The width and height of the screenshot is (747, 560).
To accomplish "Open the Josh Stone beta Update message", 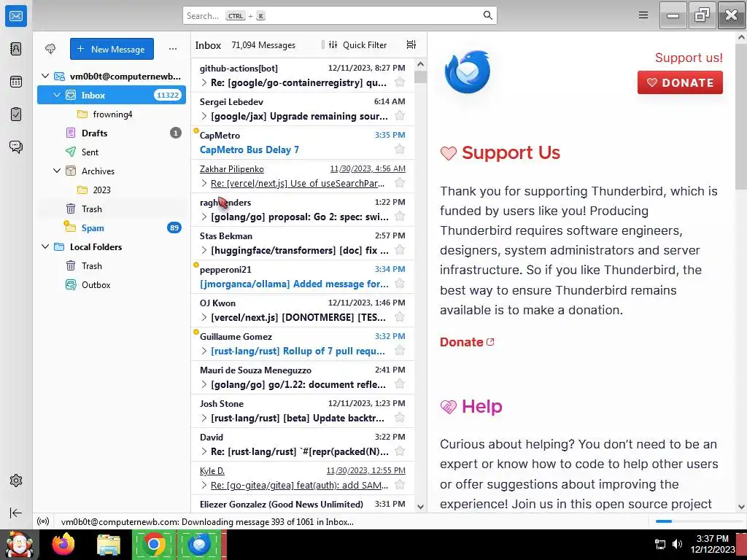I will [303, 411].
